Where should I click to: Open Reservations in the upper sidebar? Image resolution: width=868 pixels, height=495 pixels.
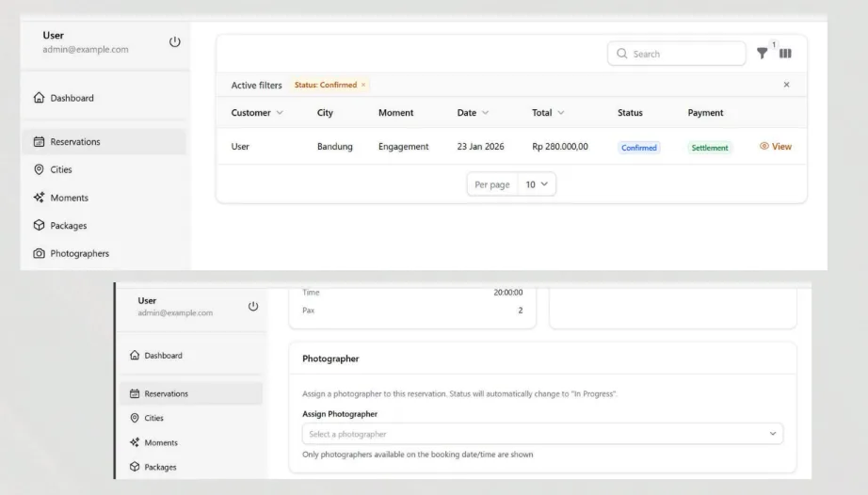point(104,141)
